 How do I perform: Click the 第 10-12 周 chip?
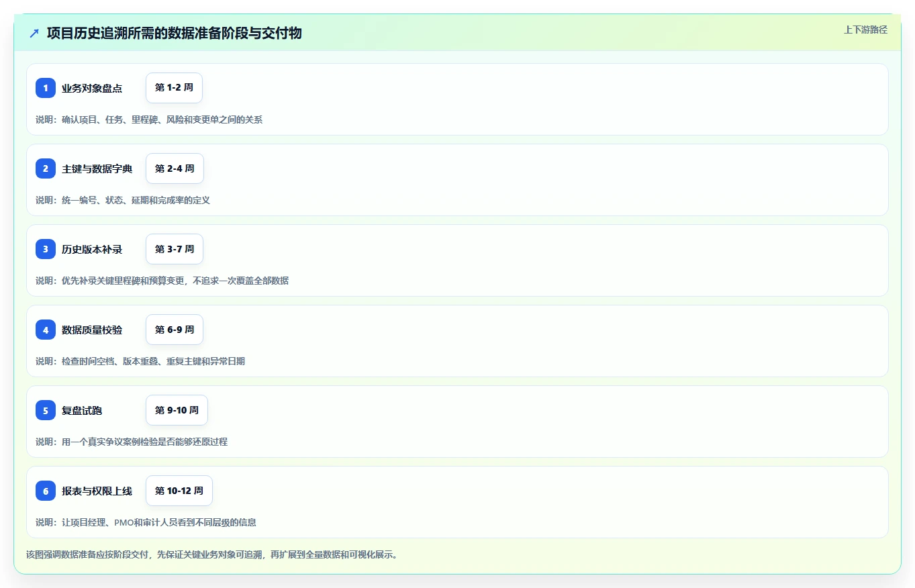[179, 491]
